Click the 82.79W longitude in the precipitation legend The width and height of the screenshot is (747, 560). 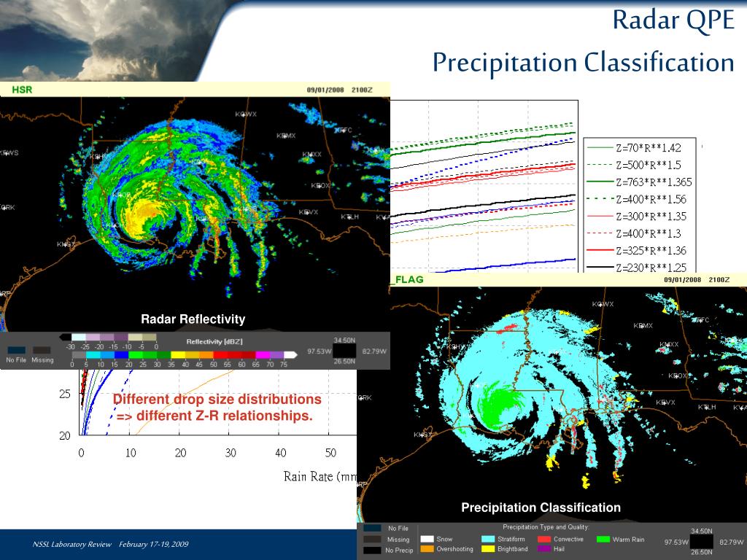(x=731, y=542)
